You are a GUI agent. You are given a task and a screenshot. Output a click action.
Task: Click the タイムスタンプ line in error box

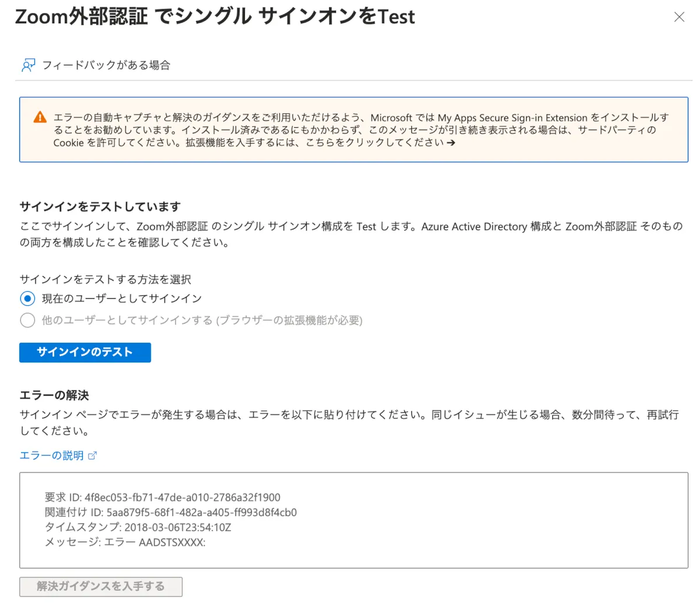138,527
